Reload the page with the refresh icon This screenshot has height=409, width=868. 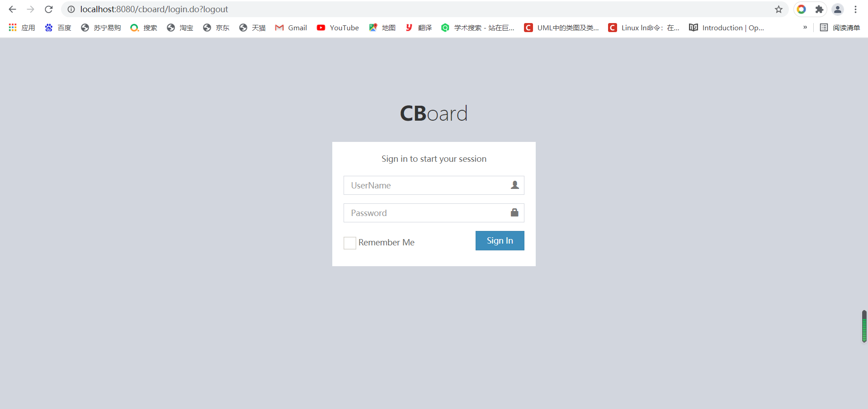[49, 9]
